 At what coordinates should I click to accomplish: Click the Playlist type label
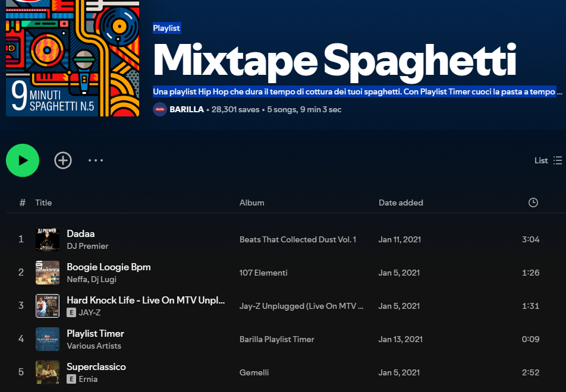tap(166, 28)
